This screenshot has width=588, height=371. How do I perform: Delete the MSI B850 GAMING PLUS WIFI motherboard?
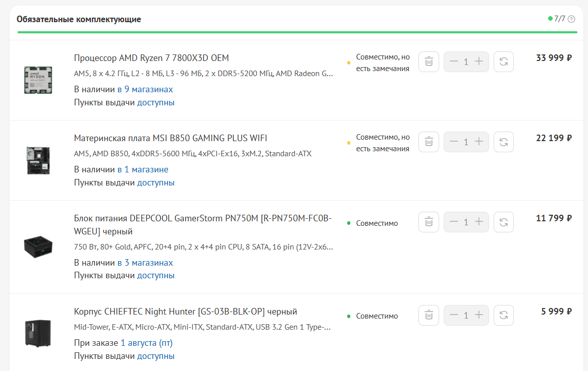(429, 142)
